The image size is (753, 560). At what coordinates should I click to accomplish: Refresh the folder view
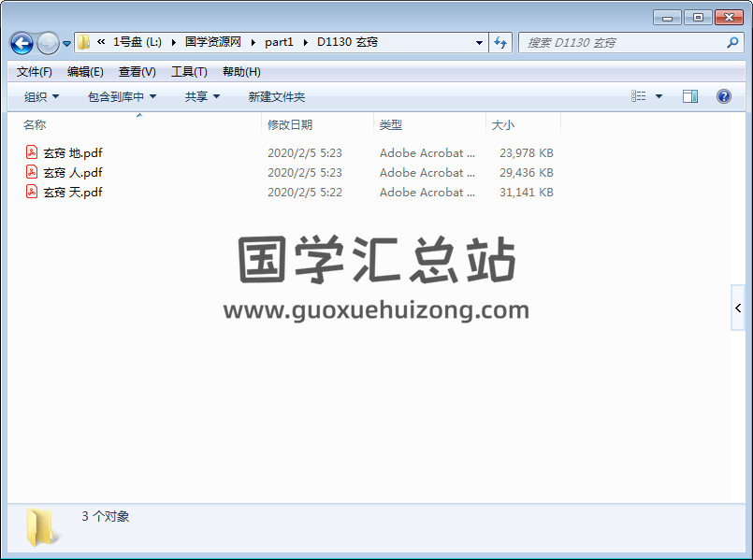(x=500, y=43)
